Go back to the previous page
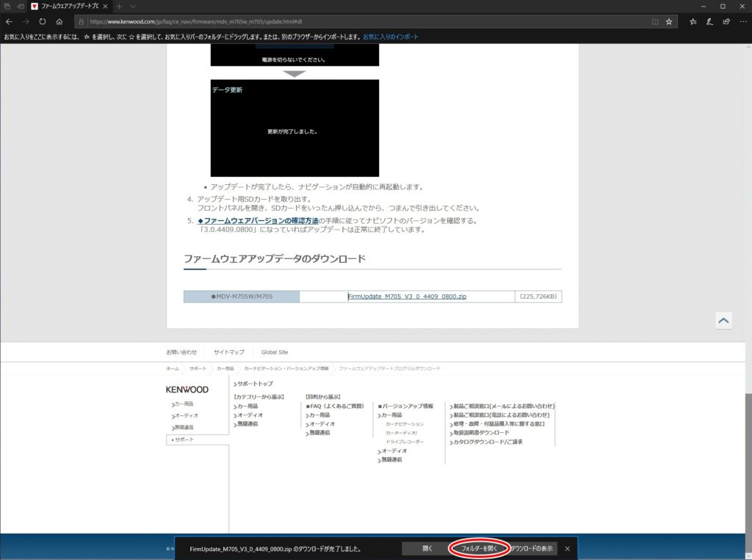The width and height of the screenshot is (752, 560). point(9,21)
